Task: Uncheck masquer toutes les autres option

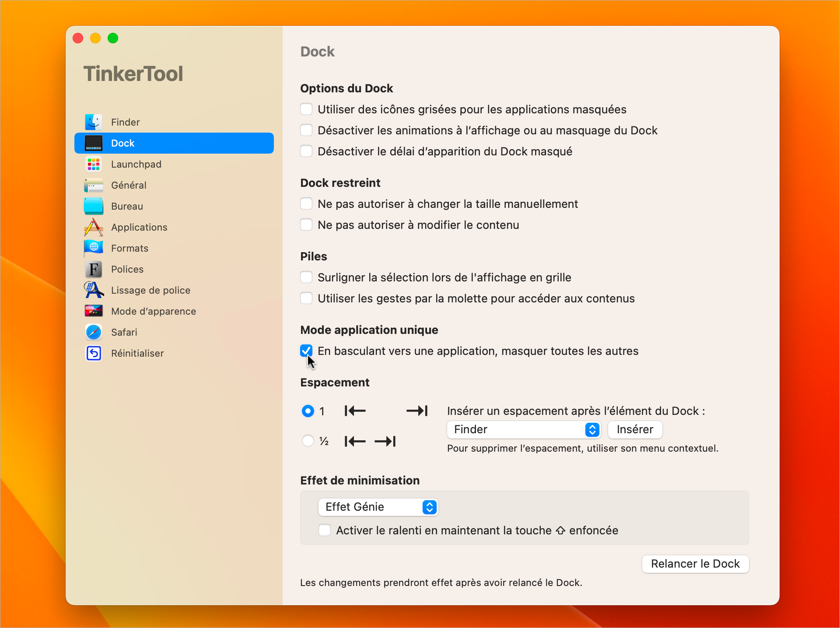Action: point(306,351)
